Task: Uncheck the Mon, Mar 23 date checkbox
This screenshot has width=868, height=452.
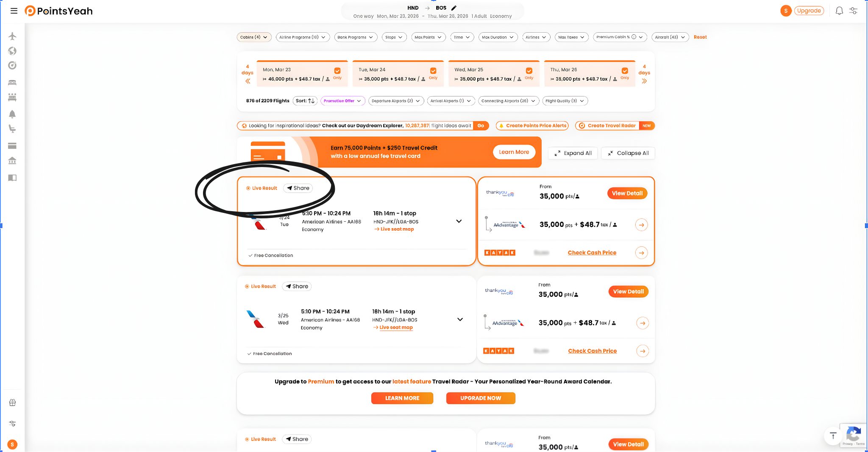Action: (x=337, y=71)
